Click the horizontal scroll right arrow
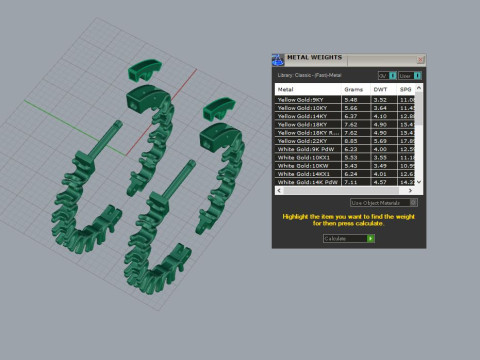Screen dimensions: 480x360 click(x=410, y=191)
